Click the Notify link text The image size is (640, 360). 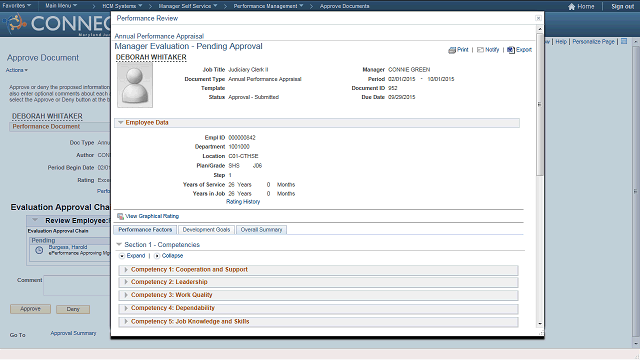[492, 50]
